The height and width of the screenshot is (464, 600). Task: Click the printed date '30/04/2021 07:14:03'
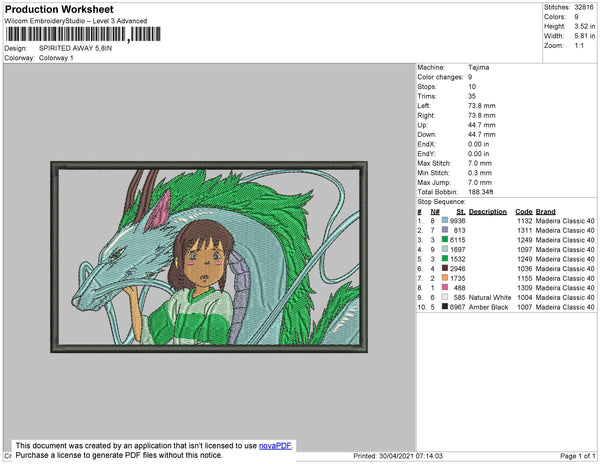(x=411, y=456)
